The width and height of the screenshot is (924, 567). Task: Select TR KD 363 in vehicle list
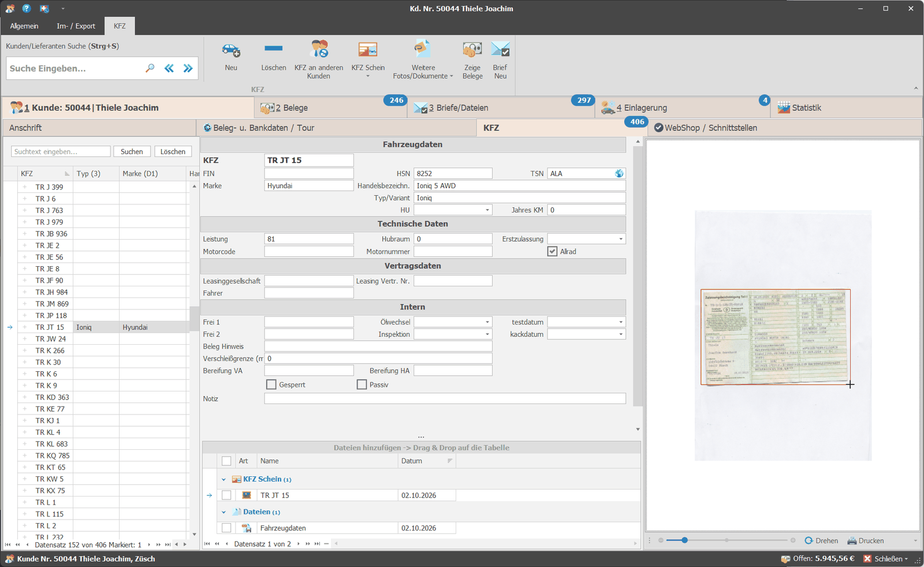click(x=52, y=397)
